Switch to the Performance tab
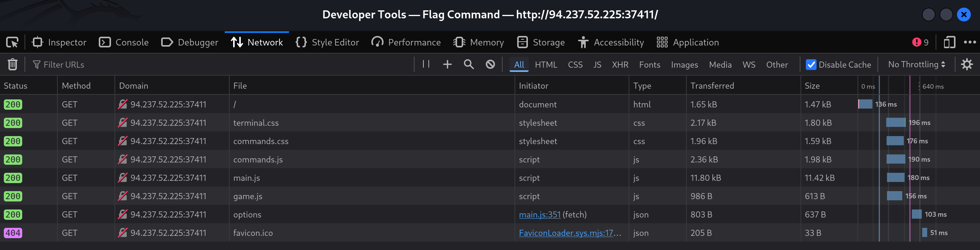The width and height of the screenshot is (980, 250). coord(406,42)
